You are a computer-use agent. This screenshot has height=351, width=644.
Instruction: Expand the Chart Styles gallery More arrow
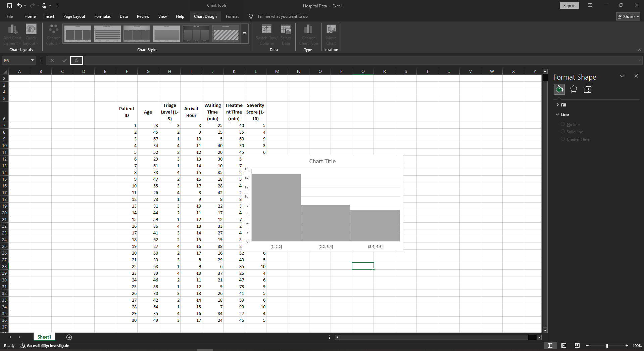[245, 33]
